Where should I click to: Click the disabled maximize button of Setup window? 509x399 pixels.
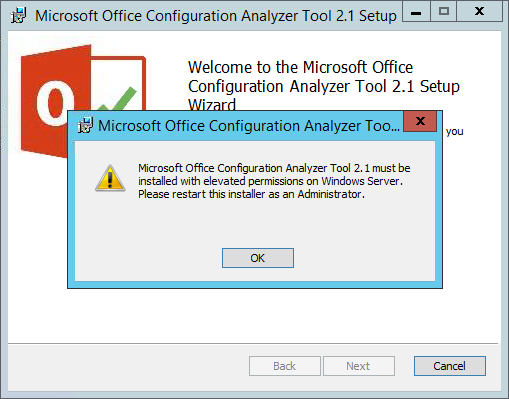[x=443, y=12]
